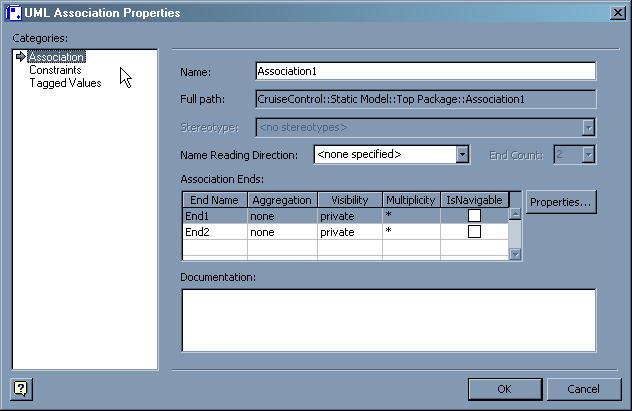The image size is (632, 411).
Task: Open the Name Reading Direction dropdown
Action: (x=462, y=154)
